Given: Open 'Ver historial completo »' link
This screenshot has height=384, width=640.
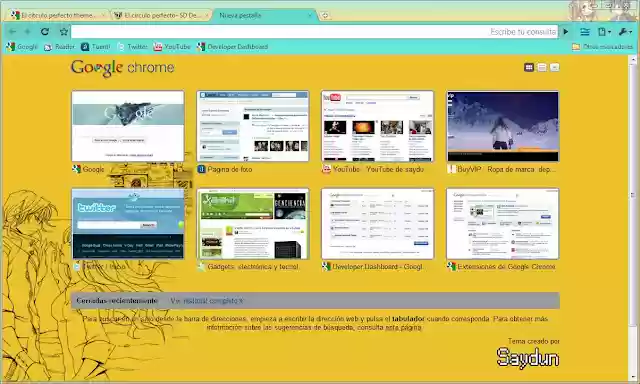Looking at the screenshot, I should click(207, 301).
